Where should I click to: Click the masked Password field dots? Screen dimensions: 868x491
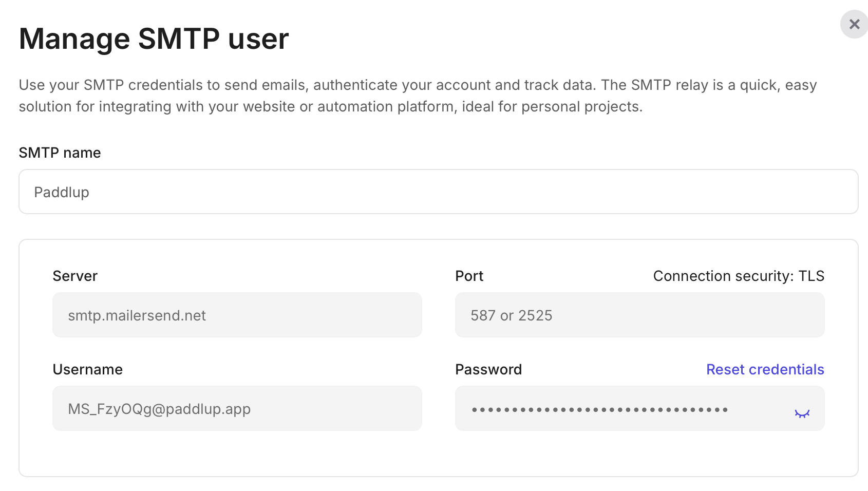tap(599, 409)
